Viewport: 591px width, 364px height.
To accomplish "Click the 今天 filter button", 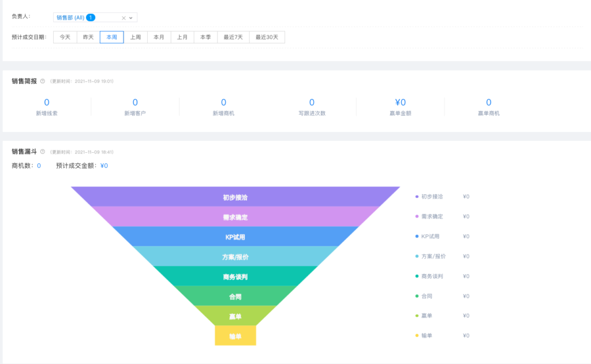I will [65, 37].
